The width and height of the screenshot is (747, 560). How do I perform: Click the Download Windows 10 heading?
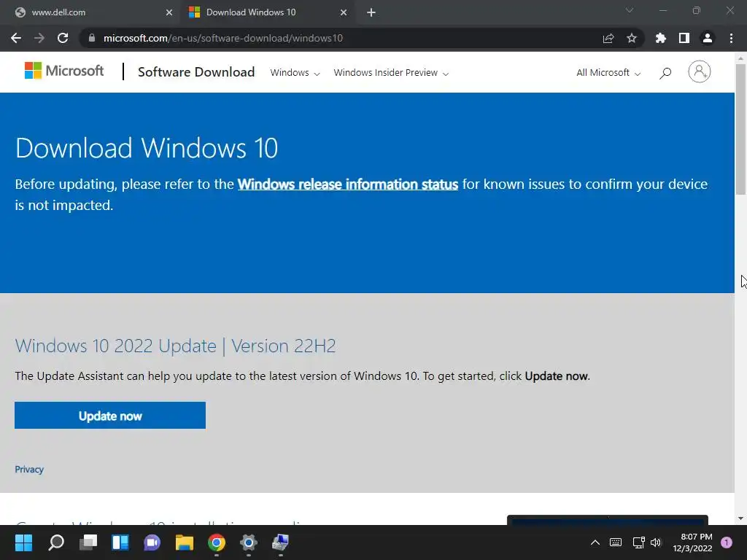click(146, 147)
